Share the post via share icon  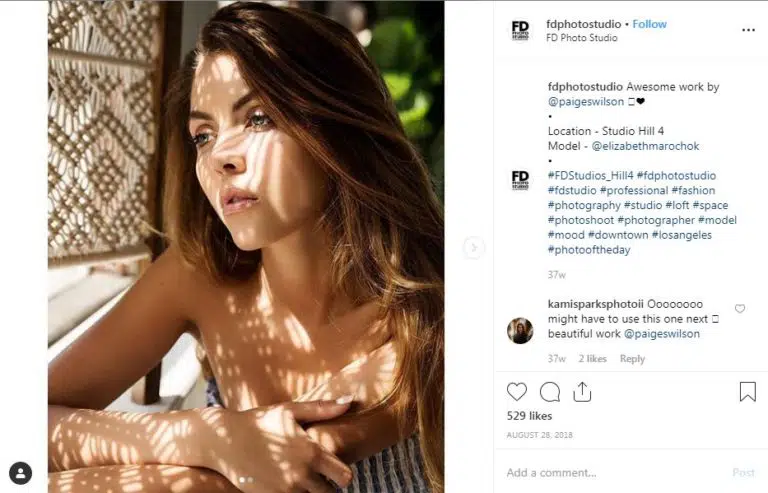point(582,392)
